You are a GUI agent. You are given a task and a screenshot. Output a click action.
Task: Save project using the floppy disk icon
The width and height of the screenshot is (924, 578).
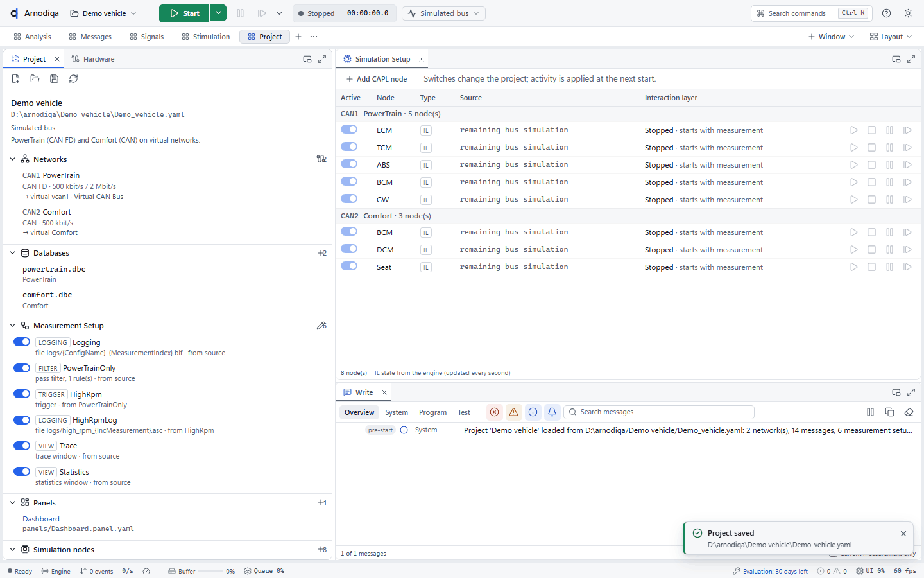(55, 78)
